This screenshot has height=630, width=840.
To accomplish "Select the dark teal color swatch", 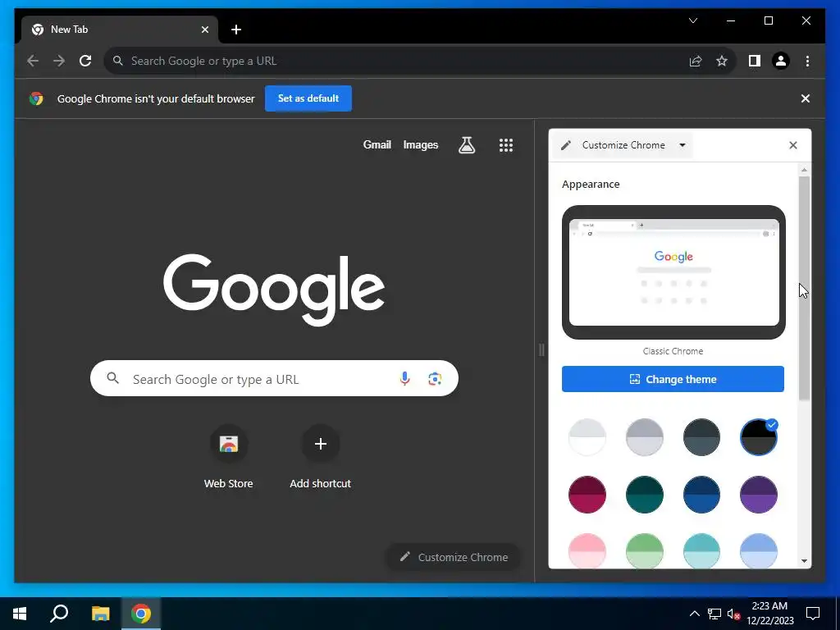I will [645, 495].
